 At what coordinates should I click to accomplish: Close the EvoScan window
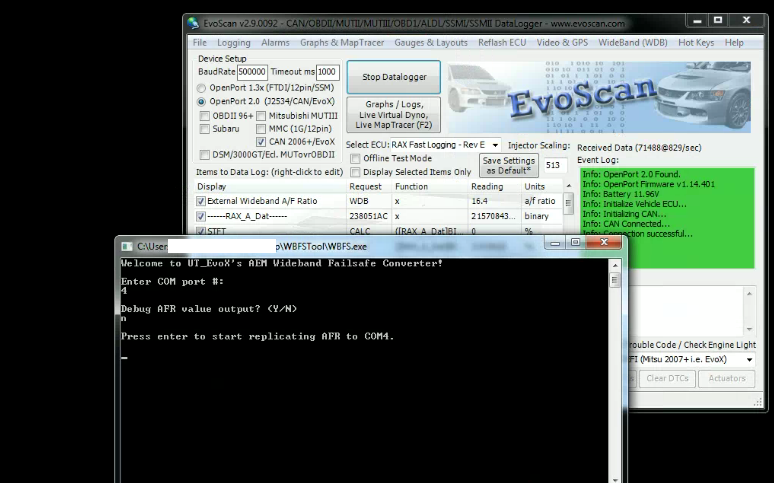click(746, 21)
